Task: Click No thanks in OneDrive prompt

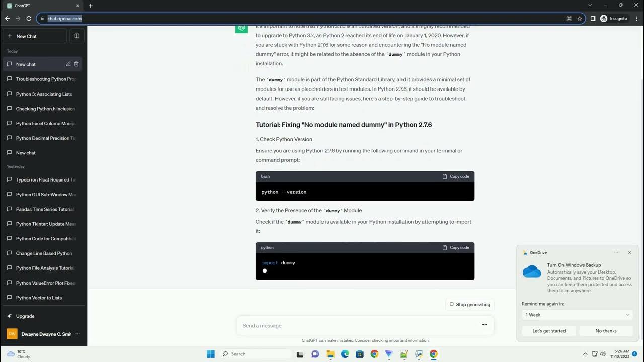Action: pyautogui.click(x=606, y=331)
